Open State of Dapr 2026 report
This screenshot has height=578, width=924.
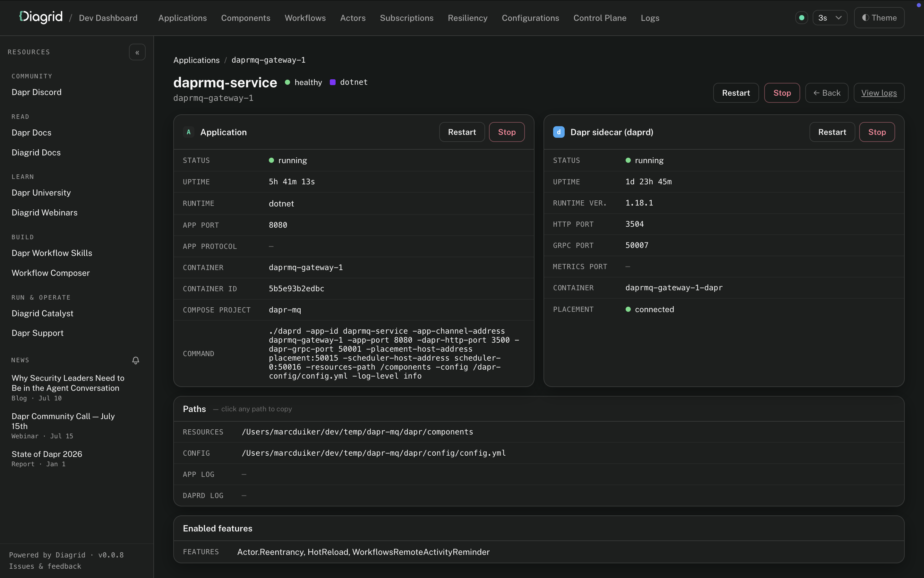coord(47,458)
